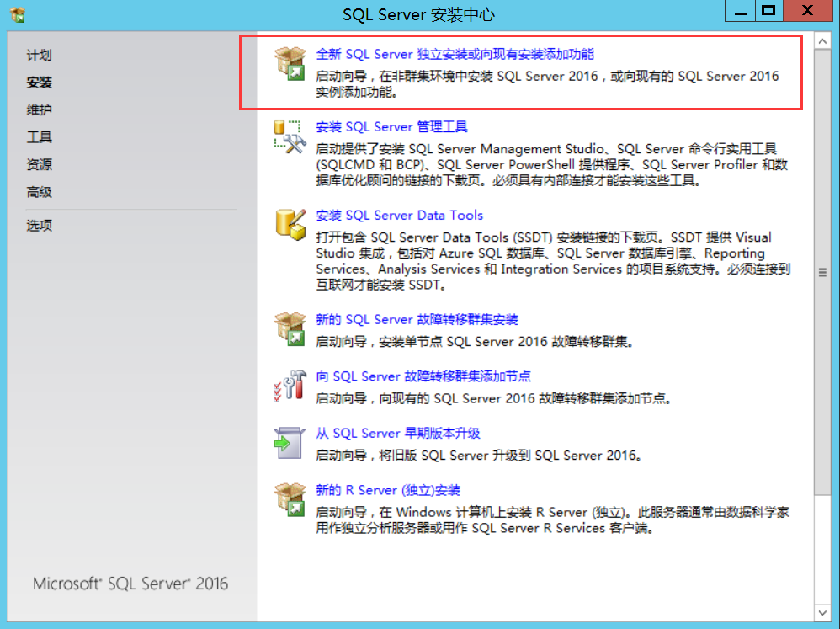
Task: Click the add node to failover cluster icon
Action: coord(290,386)
